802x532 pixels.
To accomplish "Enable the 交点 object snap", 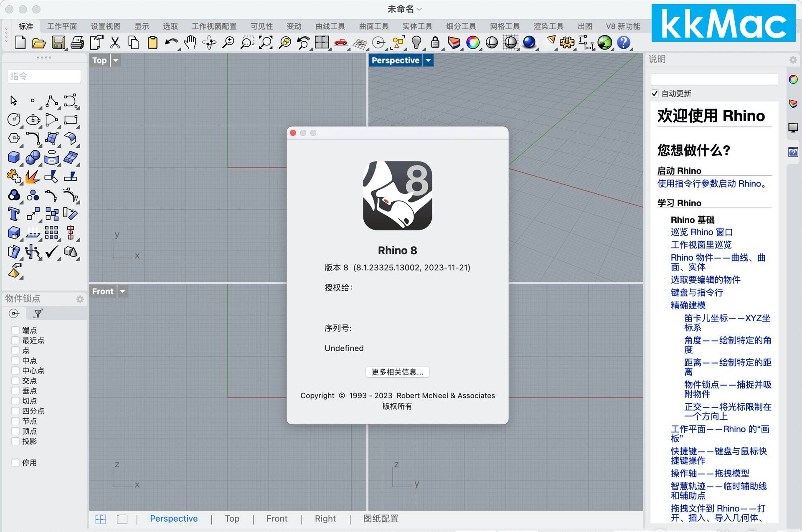I will (15, 381).
